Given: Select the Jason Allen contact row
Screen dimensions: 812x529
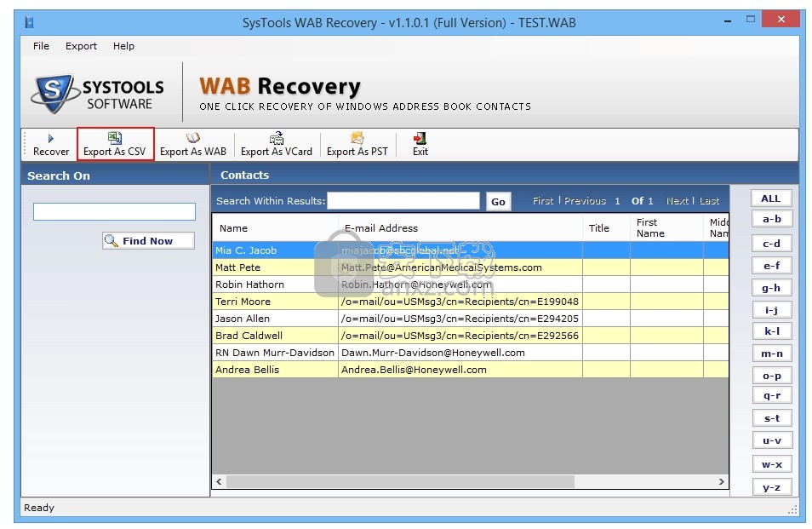Looking at the screenshot, I should [470, 319].
